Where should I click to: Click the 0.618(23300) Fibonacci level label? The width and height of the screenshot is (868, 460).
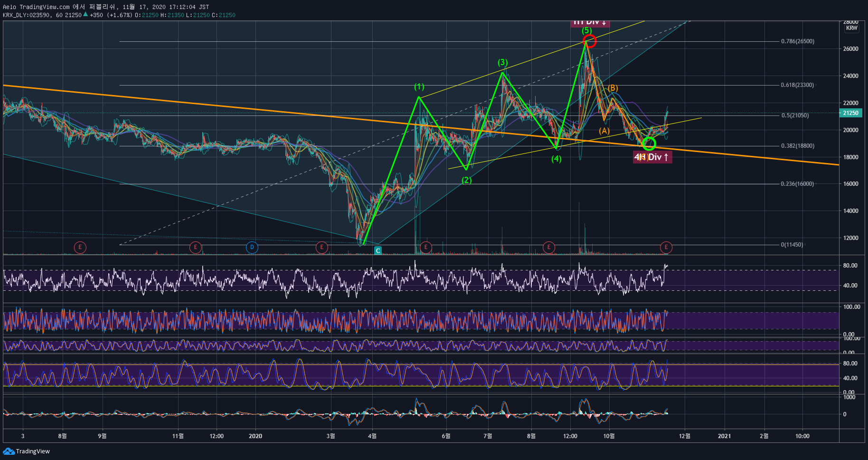[797, 85]
